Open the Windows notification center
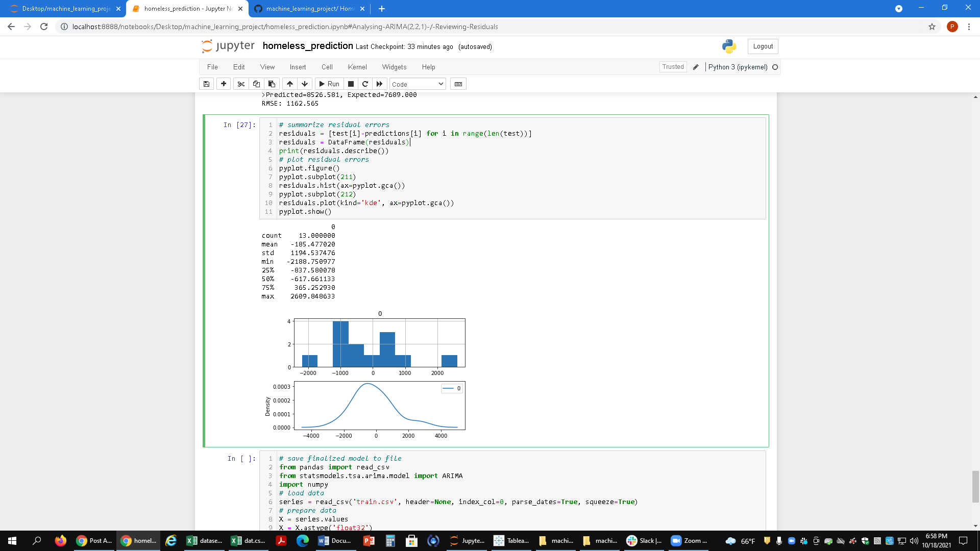 click(x=963, y=541)
